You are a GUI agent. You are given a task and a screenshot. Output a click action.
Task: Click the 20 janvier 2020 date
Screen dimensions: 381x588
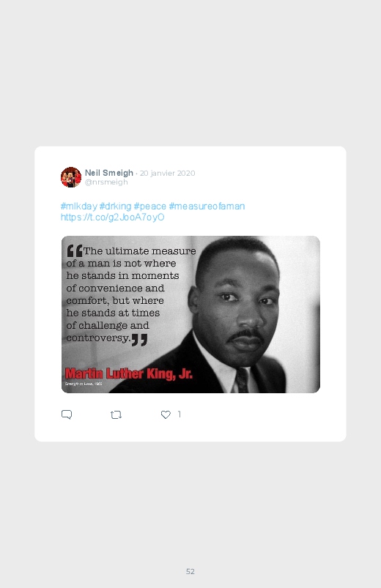tap(167, 174)
